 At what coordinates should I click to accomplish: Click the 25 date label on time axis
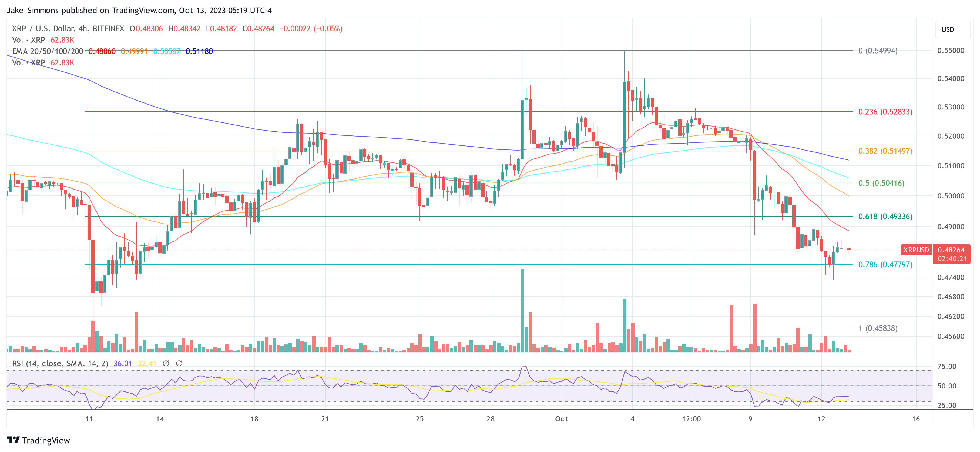[419, 419]
